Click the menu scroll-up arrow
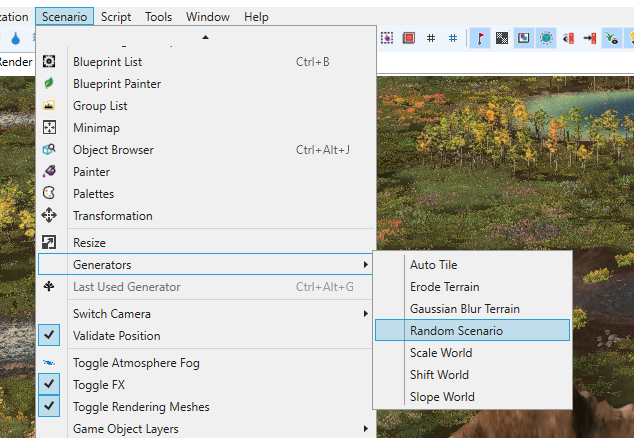This screenshot has height=438, width=634. 205,37
